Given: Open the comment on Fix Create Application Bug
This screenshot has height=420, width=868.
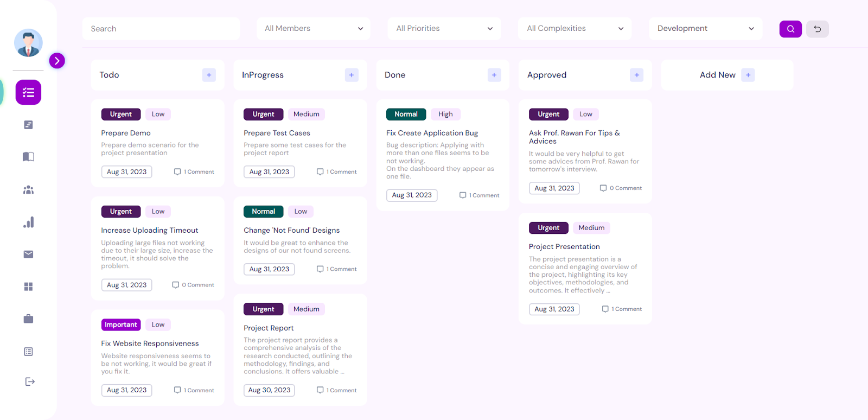Looking at the screenshot, I should pyautogui.click(x=478, y=195).
